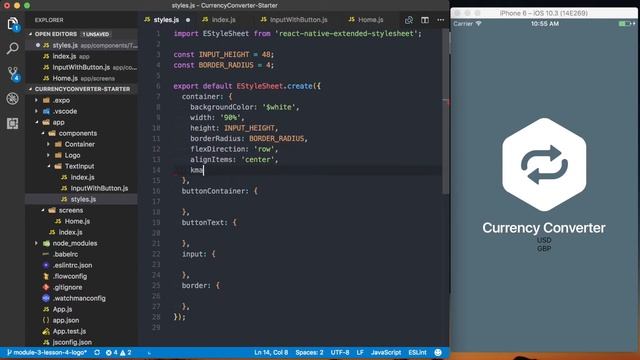Open the Debug view in activity bar
Image resolution: width=640 pixels, height=360 pixels.
point(13,98)
